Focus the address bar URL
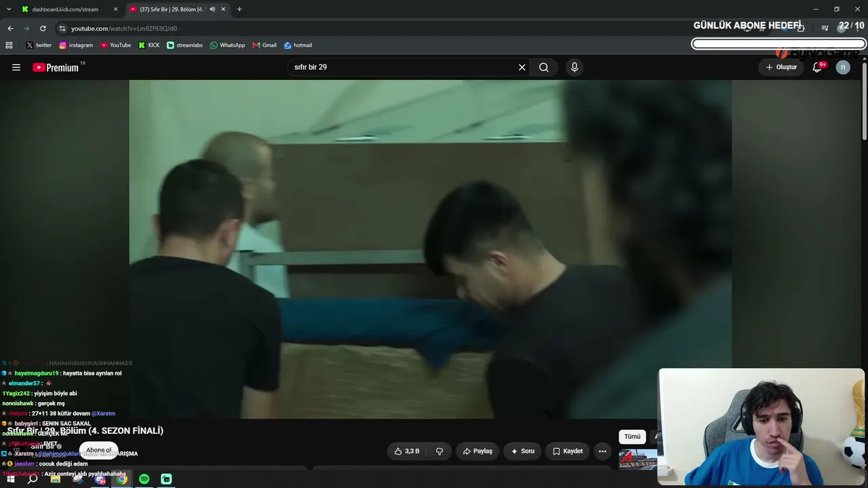Screen dimensions: 868x488 [124, 28]
